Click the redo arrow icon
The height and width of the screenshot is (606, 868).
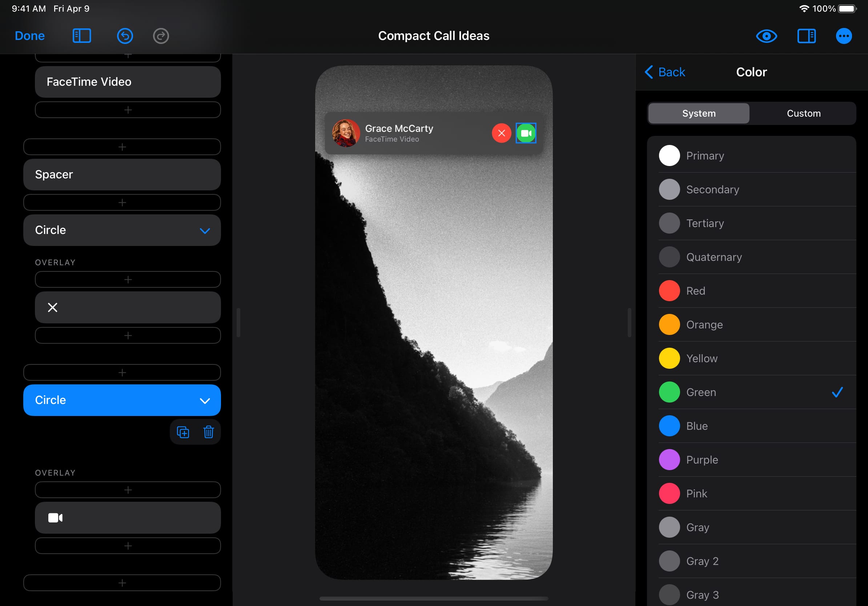click(x=161, y=36)
